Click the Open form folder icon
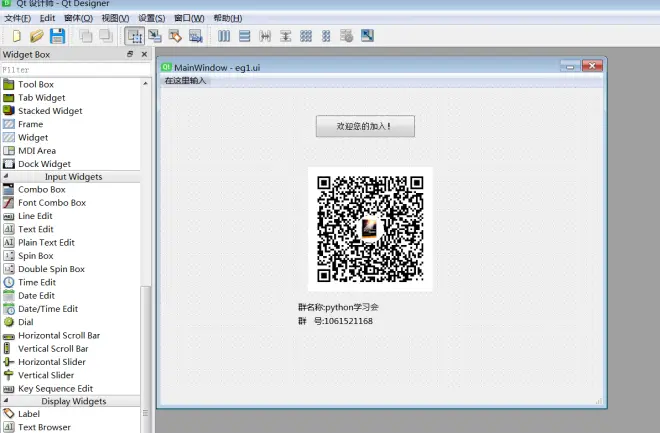 [37, 36]
